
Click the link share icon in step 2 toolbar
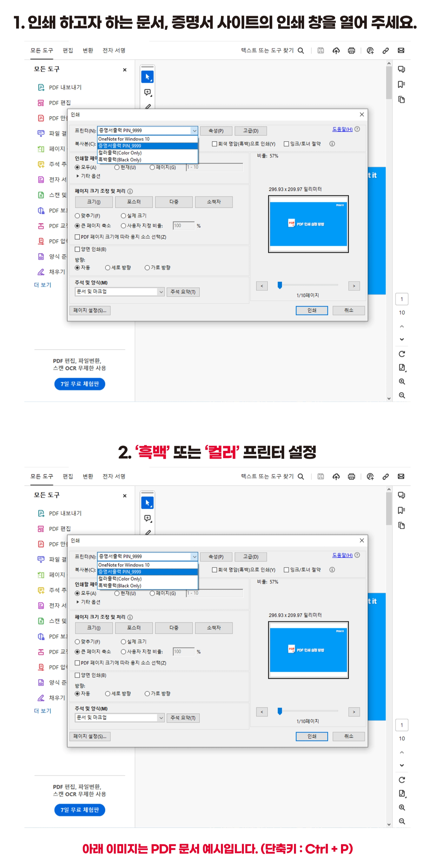[385, 476]
